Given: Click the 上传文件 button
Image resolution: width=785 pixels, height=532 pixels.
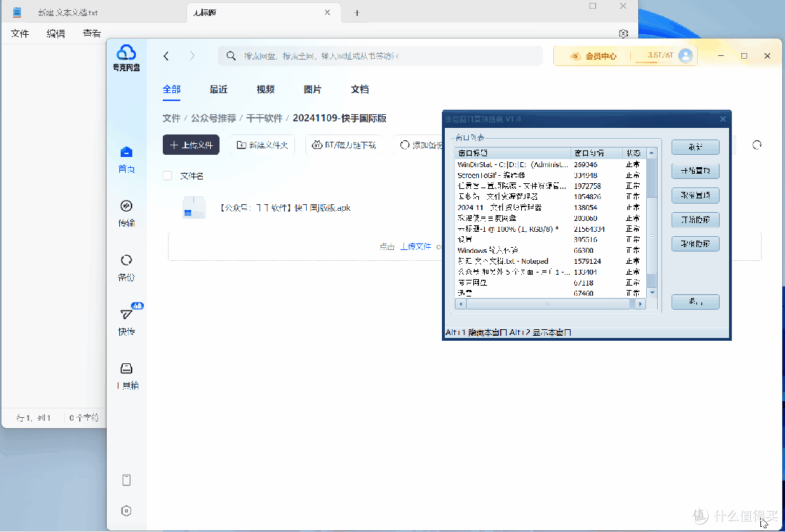Looking at the screenshot, I should pos(190,145).
